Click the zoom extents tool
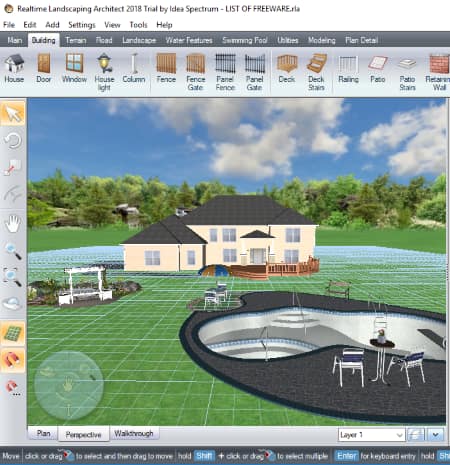This screenshot has height=465, width=450. pos(13,277)
